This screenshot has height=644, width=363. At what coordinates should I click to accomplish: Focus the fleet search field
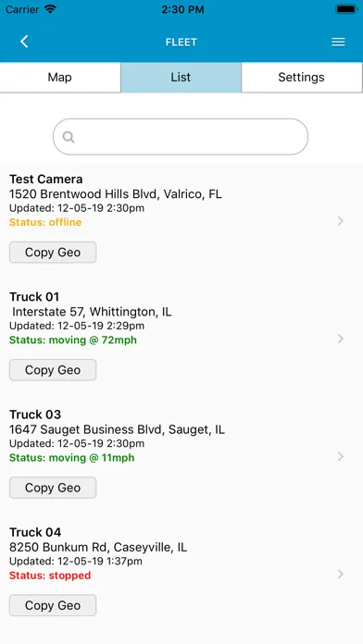181,137
